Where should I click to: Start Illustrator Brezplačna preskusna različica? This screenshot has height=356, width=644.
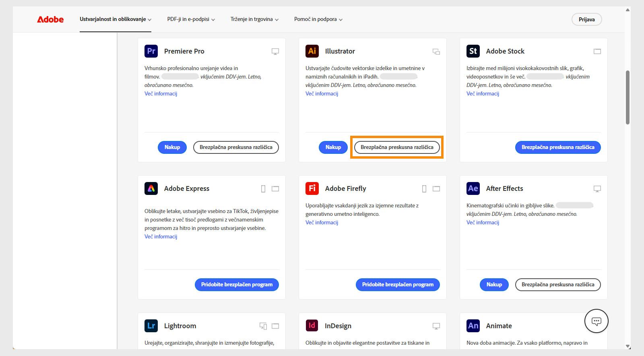(x=397, y=147)
